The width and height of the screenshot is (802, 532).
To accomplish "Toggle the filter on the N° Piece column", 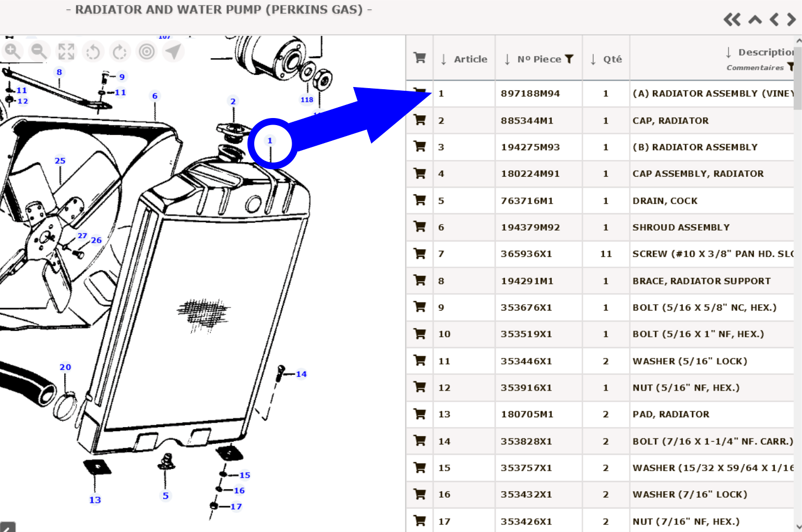I will (569, 59).
